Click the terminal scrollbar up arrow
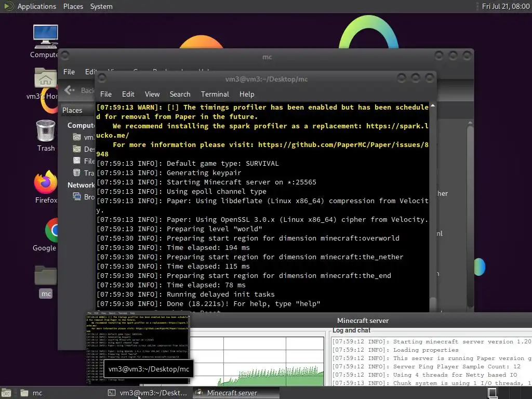The image size is (532, 399). (x=433, y=106)
